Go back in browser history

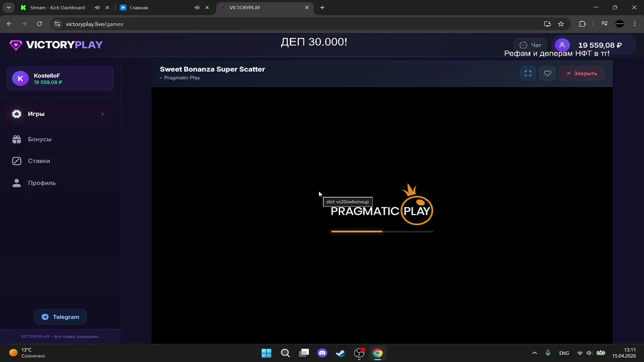(9, 24)
